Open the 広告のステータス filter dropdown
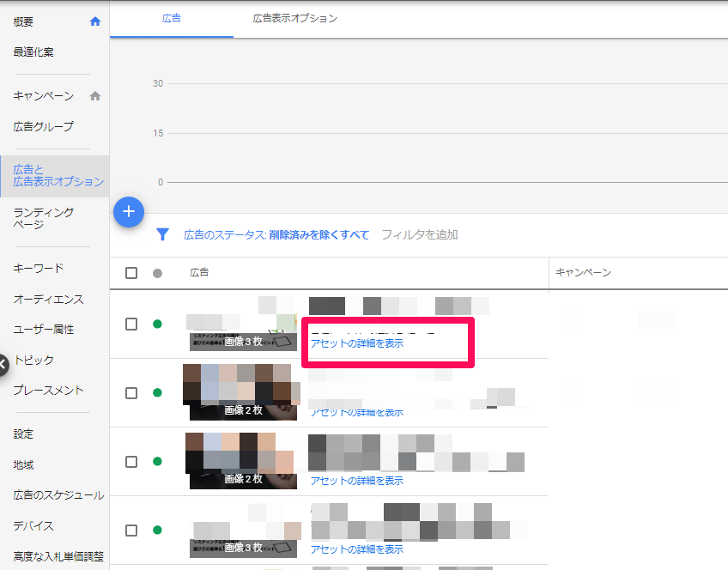This screenshot has height=570, width=728. [276, 234]
